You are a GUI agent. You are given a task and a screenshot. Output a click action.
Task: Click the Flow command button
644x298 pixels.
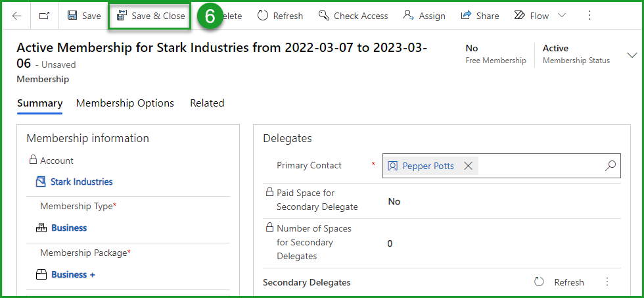[x=532, y=16]
